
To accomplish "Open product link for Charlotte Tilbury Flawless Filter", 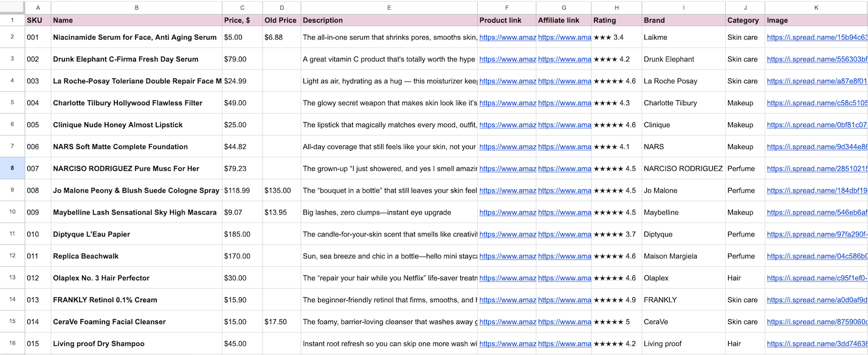I will point(508,103).
